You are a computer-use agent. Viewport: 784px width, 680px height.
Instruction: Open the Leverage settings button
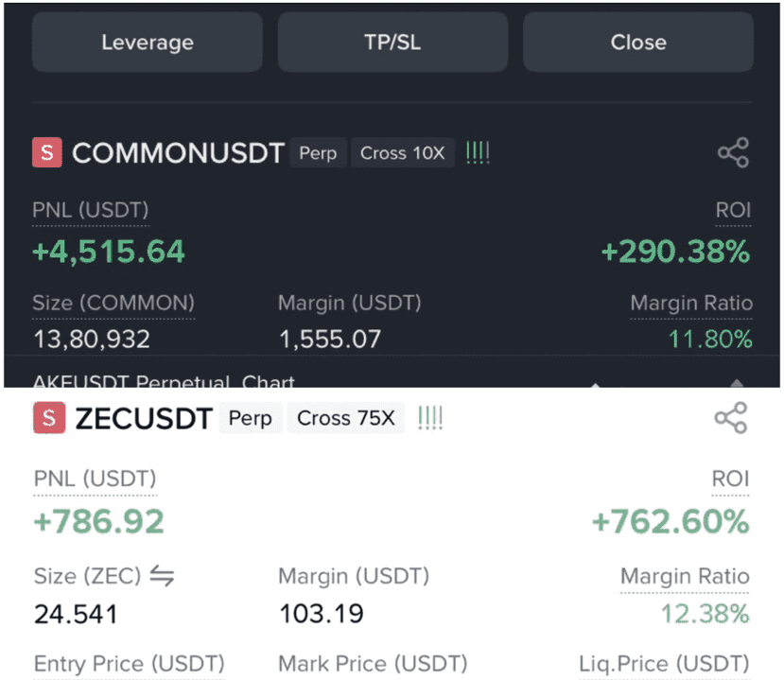pos(147,42)
